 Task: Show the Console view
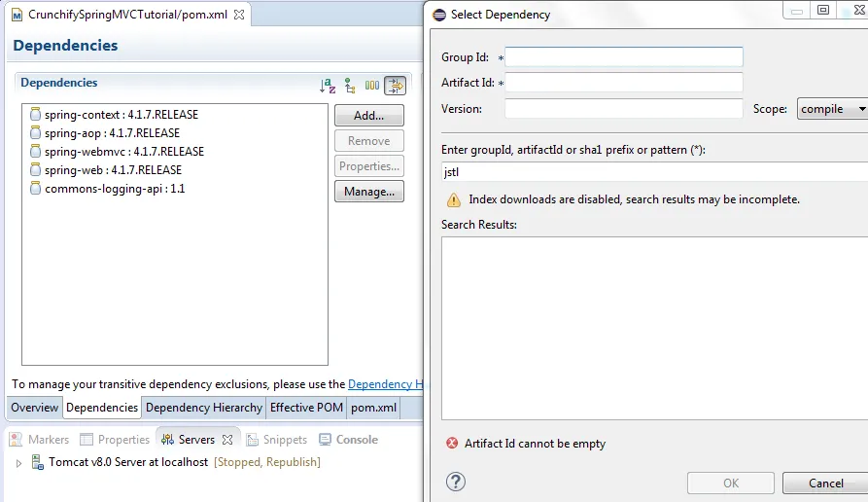(x=357, y=440)
